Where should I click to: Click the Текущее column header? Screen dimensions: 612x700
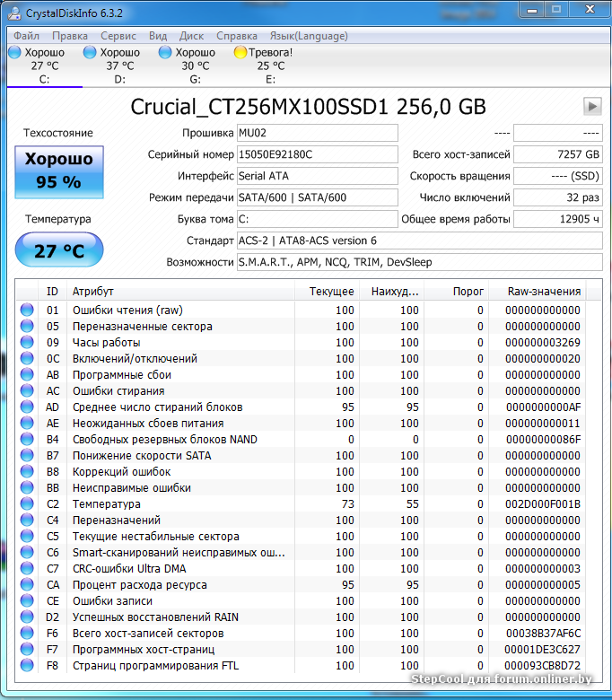[327, 292]
